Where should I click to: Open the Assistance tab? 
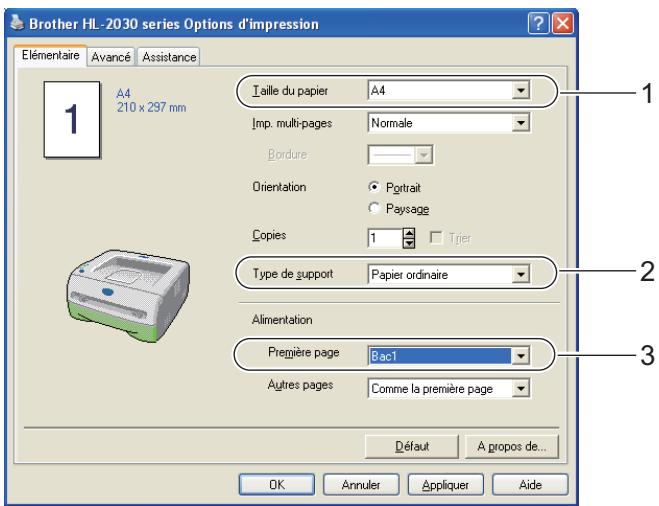(x=169, y=57)
